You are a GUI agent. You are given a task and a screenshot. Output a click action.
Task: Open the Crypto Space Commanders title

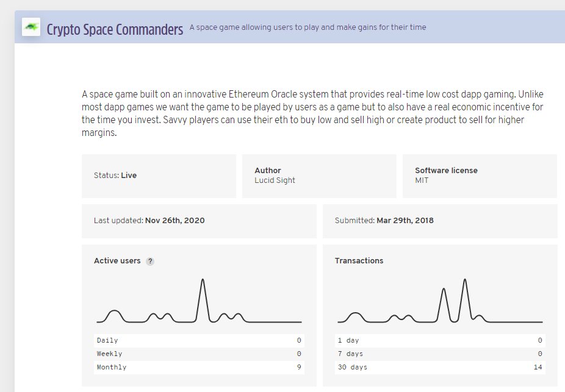tap(115, 29)
